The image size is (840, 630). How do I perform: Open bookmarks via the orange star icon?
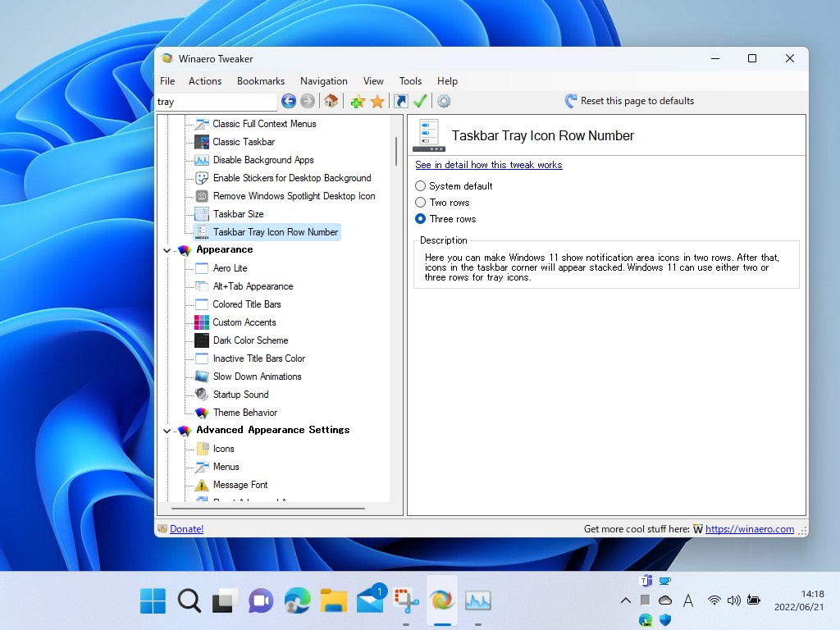[377, 101]
